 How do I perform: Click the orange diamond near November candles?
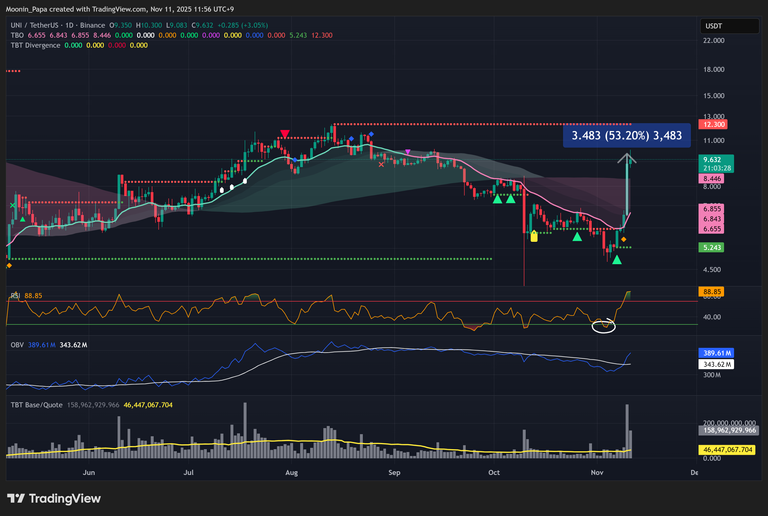(x=623, y=240)
